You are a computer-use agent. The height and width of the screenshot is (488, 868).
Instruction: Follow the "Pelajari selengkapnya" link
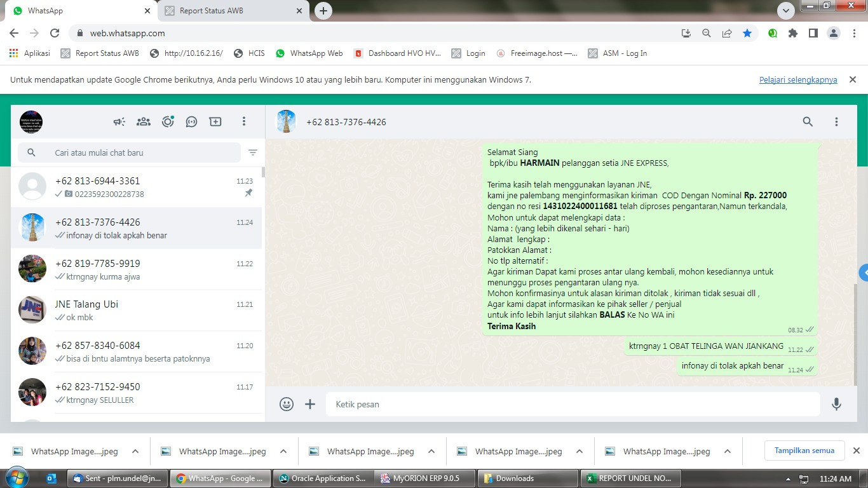tap(798, 80)
